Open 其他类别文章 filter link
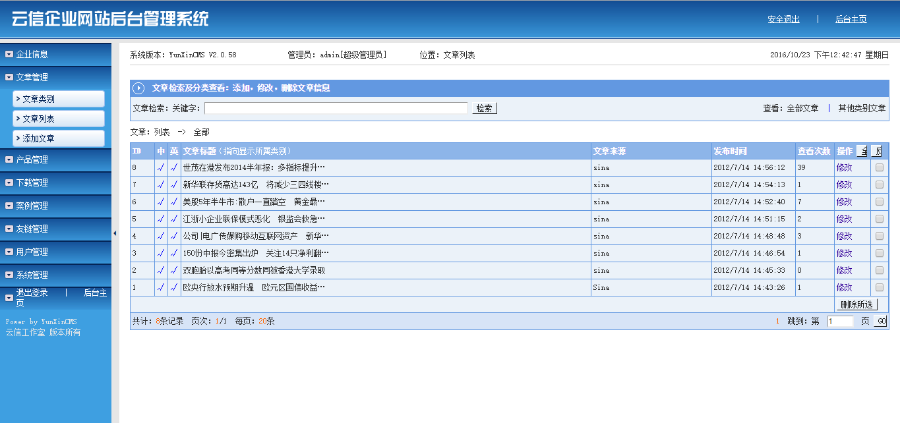900x423 pixels. click(x=862, y=108)
